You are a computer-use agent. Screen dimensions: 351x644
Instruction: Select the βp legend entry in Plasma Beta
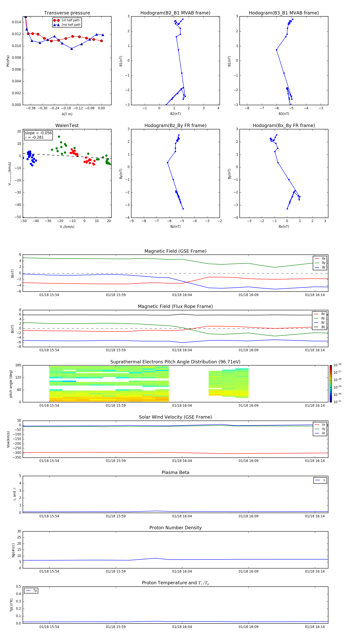click(320, 480)
